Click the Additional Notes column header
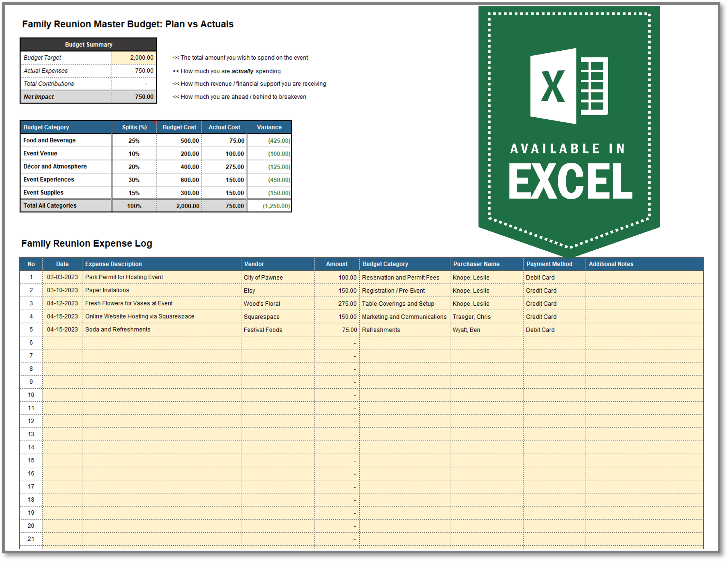Viewport: 728px width, 561px height. tap(644, 264)
